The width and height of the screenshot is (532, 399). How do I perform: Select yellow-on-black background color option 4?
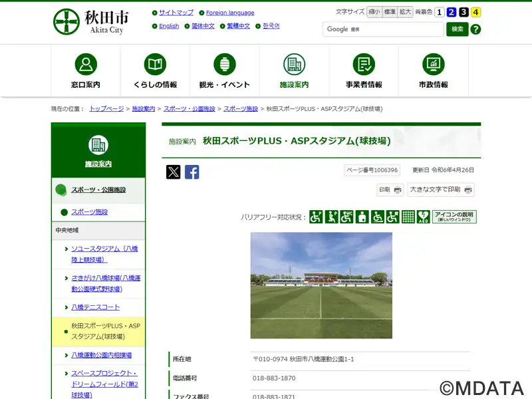pyautogui.click(x=475, y=12)
